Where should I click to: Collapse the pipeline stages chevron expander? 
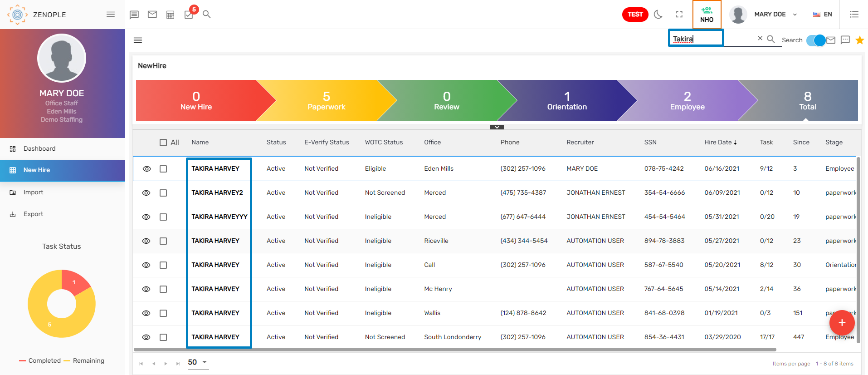coord(497,127)
